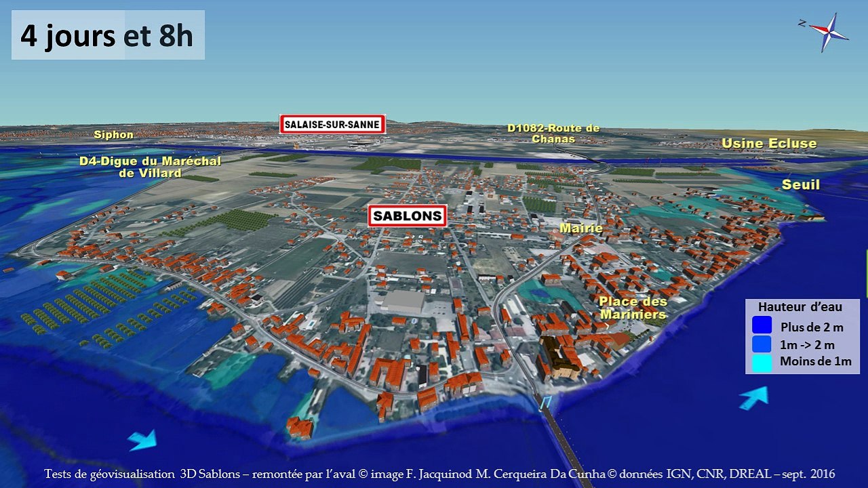Select the cyan 'Moins de 1m' swatch
Image resolution: width=868 pixels, height=488 pixels.
tap(762, 362)
